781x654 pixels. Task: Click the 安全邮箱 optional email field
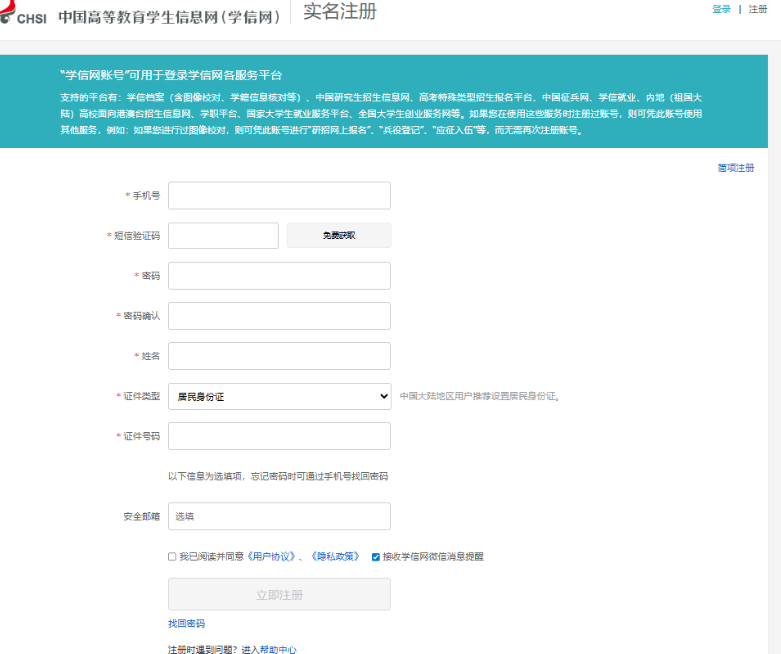coord(279,516)
